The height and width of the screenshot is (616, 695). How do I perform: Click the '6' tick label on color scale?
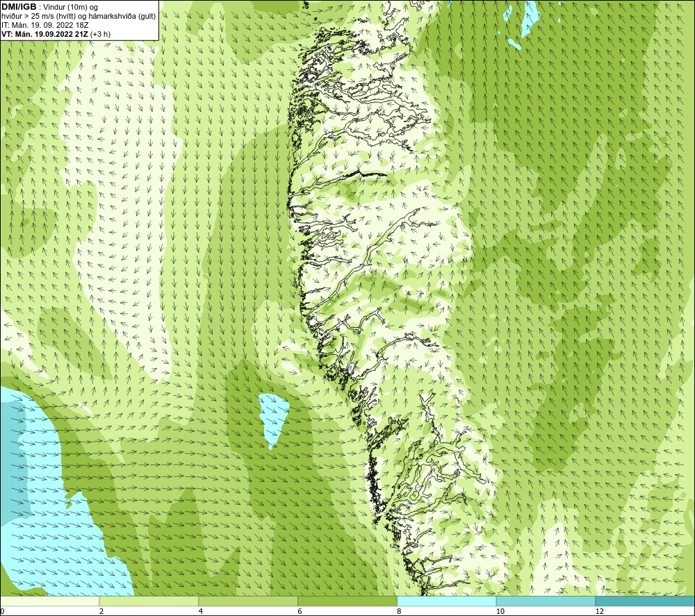(x=300, y=611)
